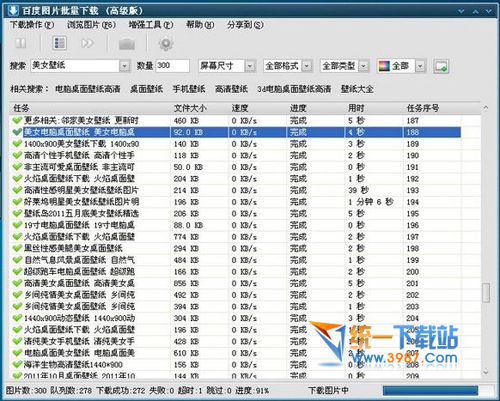Screen dimensions: 500x401
Task: Select row 壁纸岛2011五月底美女壁纸精选
Action: point(236,213)
